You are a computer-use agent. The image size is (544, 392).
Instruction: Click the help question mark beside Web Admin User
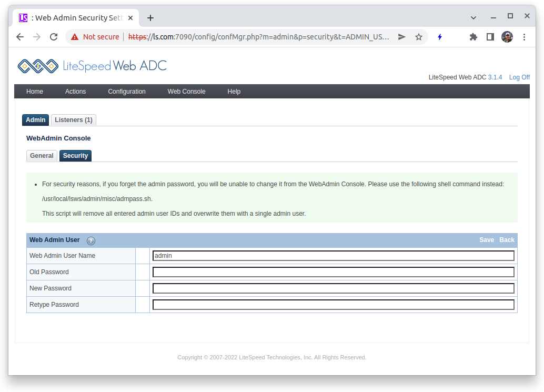(91, 240)
